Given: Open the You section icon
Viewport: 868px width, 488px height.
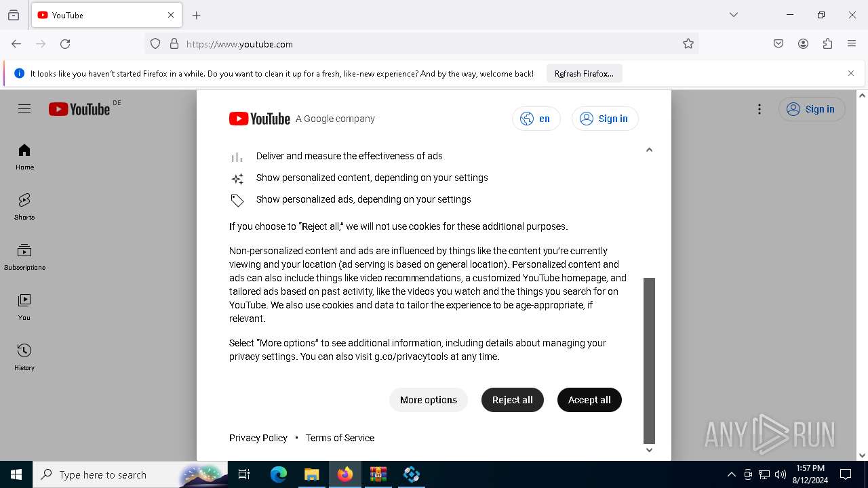Looking at the screenshot, I should coord(24,300).
